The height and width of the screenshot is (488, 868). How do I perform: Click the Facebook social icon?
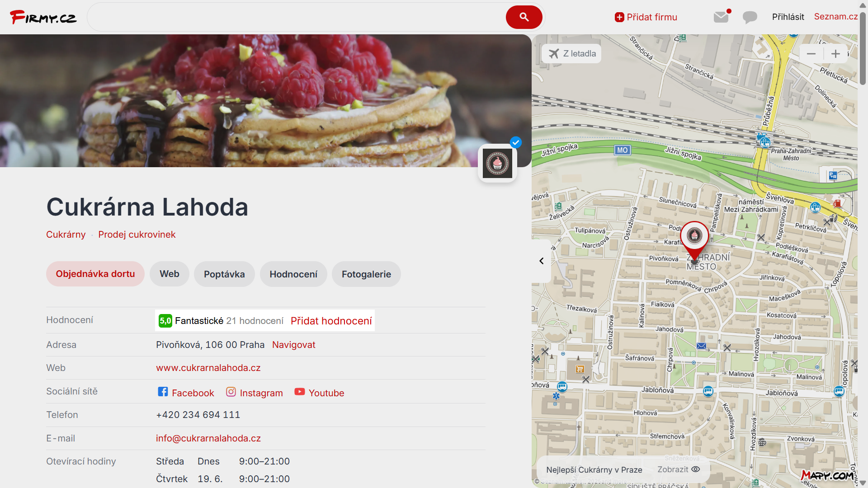[163, 392]
